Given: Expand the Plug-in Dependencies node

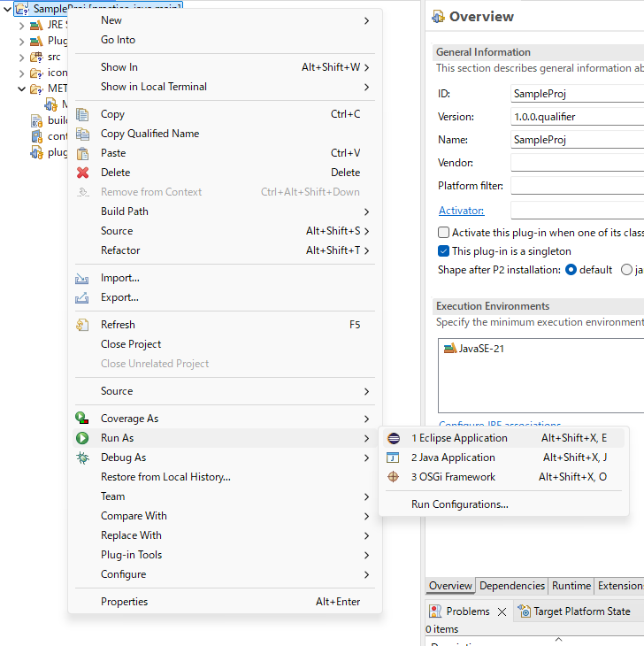Looking at the screenshot, I should (x=22, y=42).
